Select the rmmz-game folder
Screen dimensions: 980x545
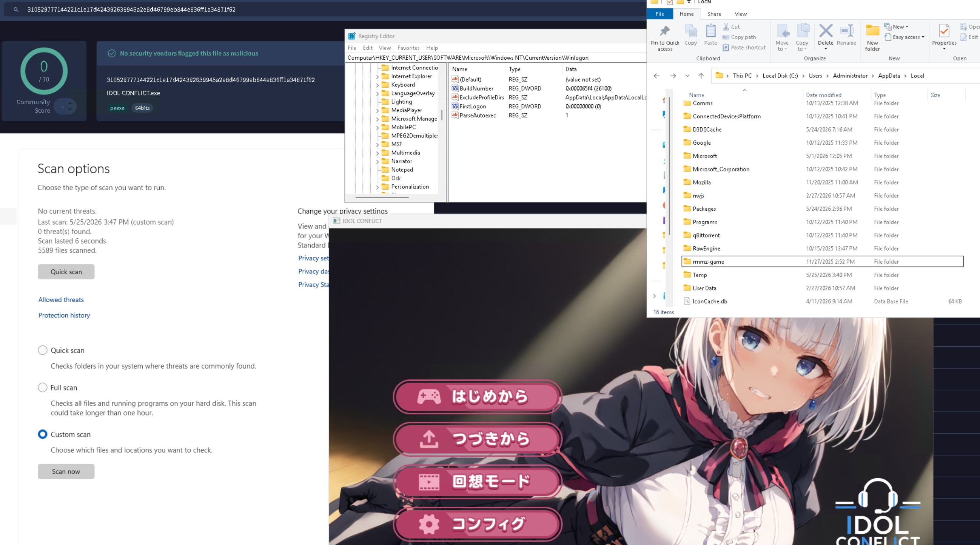[x=823, y=261]
